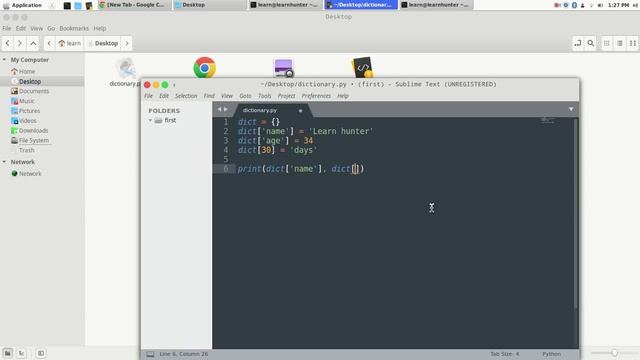Toggle side bar icon in status bar

150,354
